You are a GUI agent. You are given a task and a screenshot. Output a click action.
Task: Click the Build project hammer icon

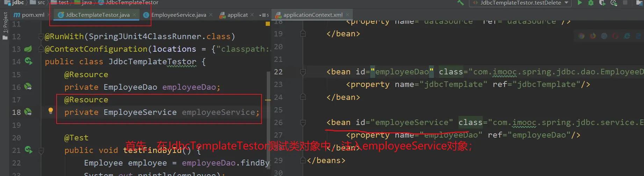click(460, 3)
